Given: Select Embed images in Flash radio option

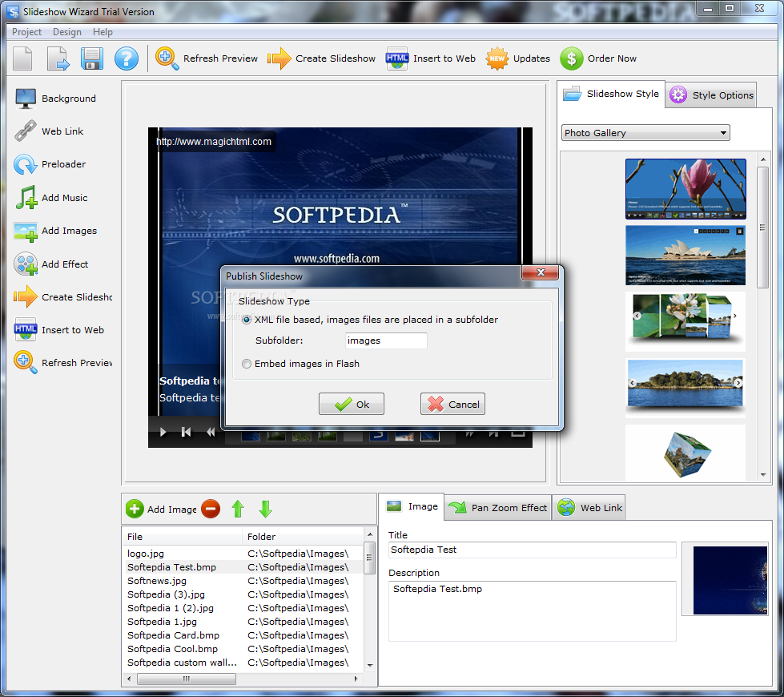Looking at the screenshot, I should [x=247, y=364].
